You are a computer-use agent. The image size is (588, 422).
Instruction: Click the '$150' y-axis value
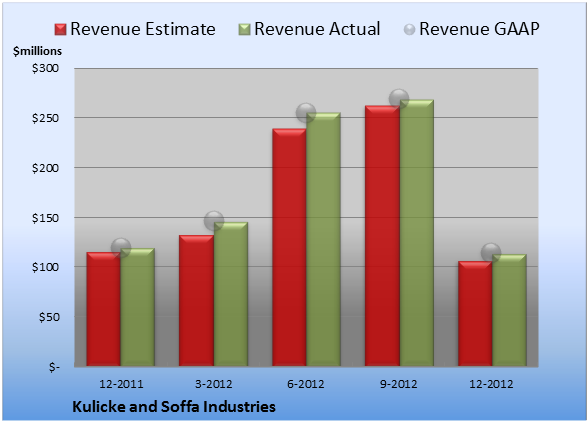click(x=45, y=218)
